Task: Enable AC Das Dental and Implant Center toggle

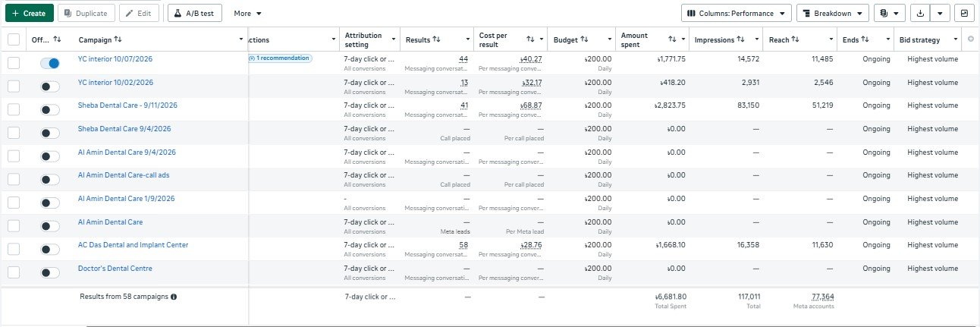Action: (50, 249)
